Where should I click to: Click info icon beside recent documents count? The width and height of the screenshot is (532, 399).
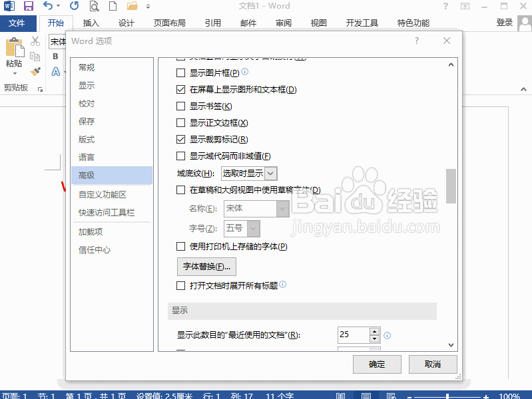(387, 335)
